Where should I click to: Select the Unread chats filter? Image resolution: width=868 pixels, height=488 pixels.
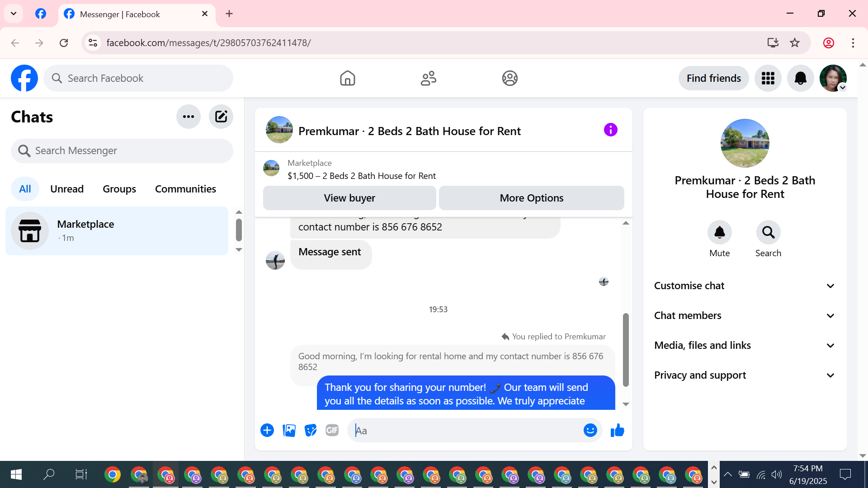pos(67,189)
